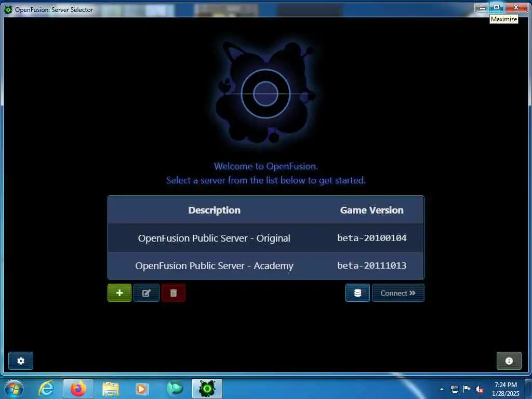Click the Description column header

click(214, 210)
